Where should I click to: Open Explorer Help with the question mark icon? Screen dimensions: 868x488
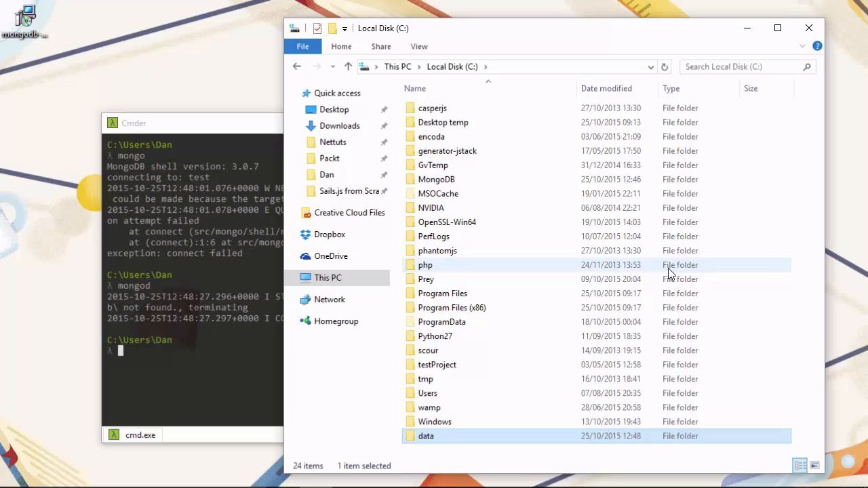[817, 46]
